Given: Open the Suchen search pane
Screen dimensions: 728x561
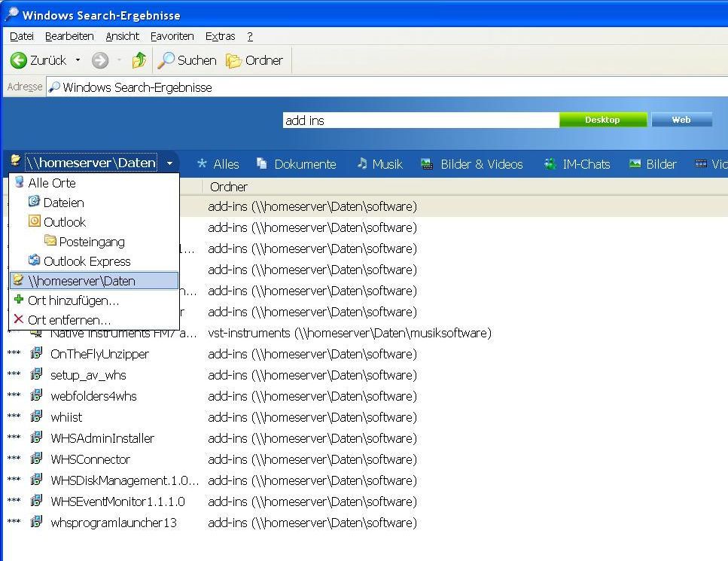Looking at the screenshot, I should (x=187, y=60).
